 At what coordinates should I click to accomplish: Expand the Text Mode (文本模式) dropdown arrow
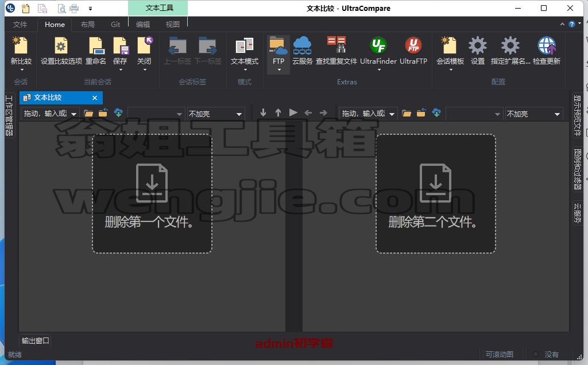(245, 69)
